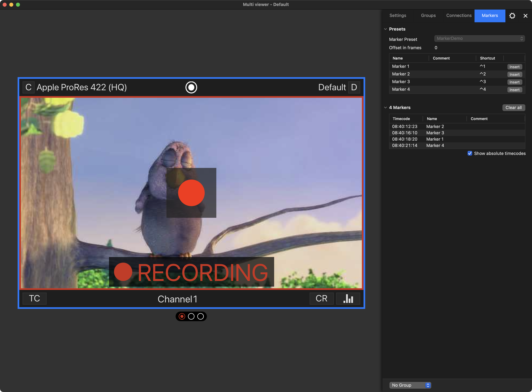Screen dimensions: 532x392
Task: Click the RECORDING status overlay
Action: click(x=191, y=272)
